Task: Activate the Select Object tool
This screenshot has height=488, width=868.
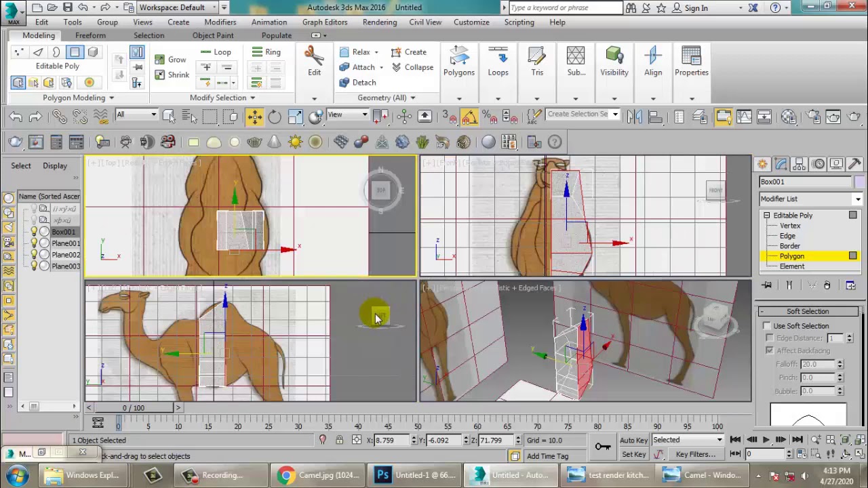Action: [x=169, y=117]
